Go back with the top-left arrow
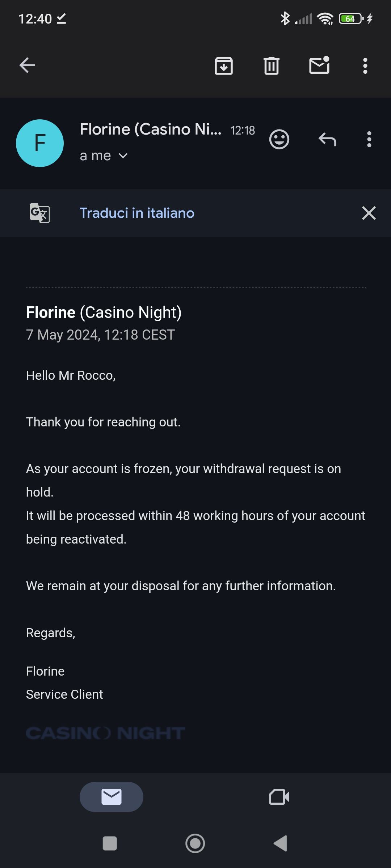Screen dimensions: 391x868 [27, 65]
